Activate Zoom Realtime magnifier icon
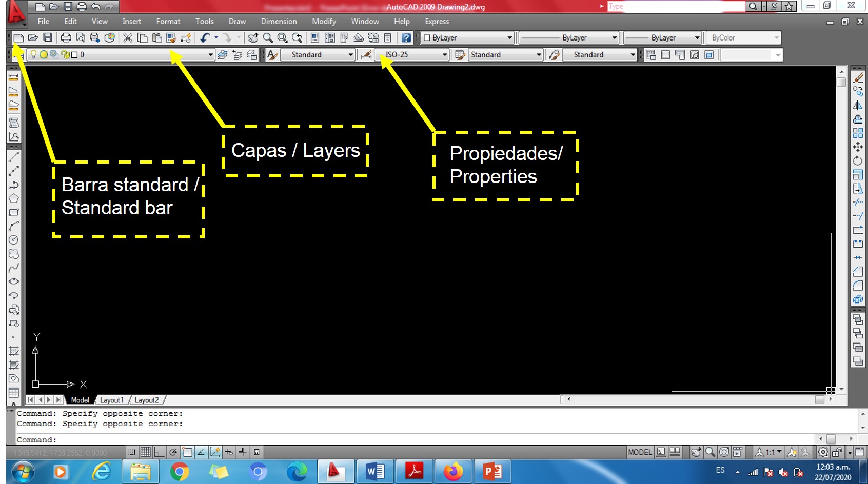Image resolution: width=868 pixels, height=484 pixels. pyautogui.click(x=268, y=38)
